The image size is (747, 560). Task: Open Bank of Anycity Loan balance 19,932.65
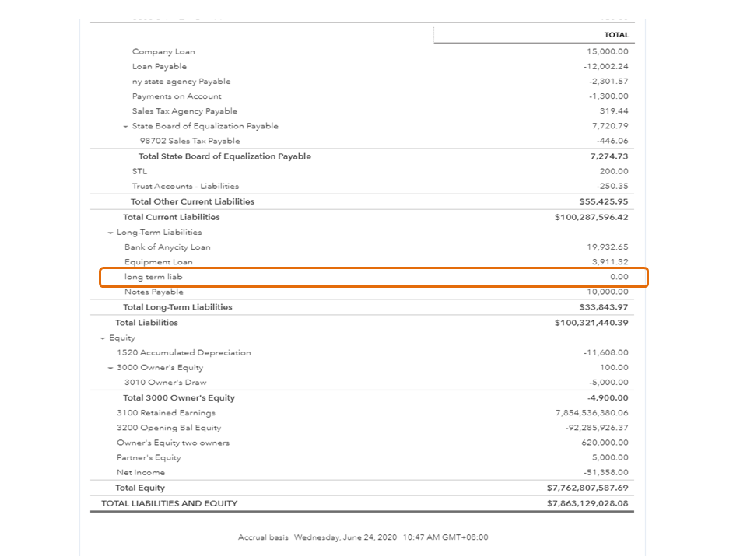pos(608,247)
